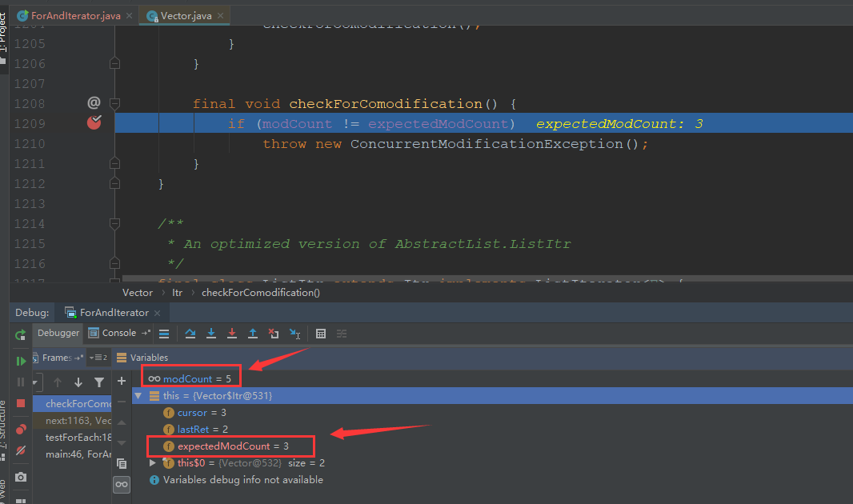This screenshot has width=853, height=504.
Task: Expand the this$0 Vector variable
Action: pos(152,462)
